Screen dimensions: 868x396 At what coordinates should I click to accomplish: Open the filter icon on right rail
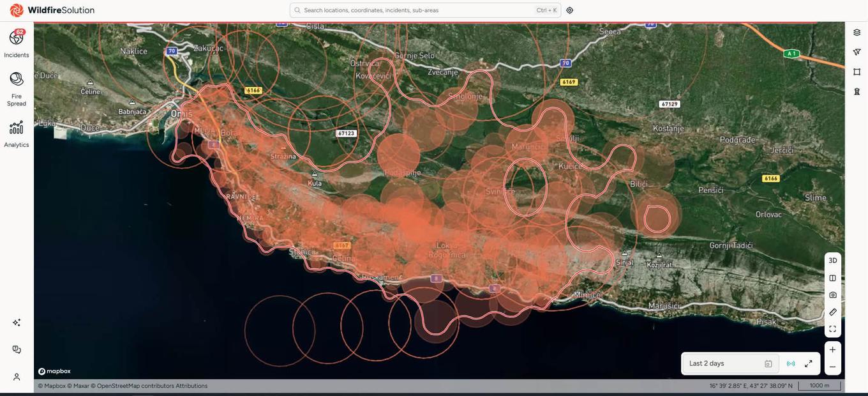coord(857,52)
